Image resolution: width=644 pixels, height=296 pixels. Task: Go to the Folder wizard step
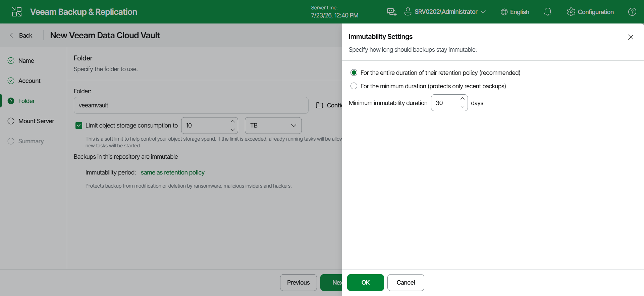26,101
